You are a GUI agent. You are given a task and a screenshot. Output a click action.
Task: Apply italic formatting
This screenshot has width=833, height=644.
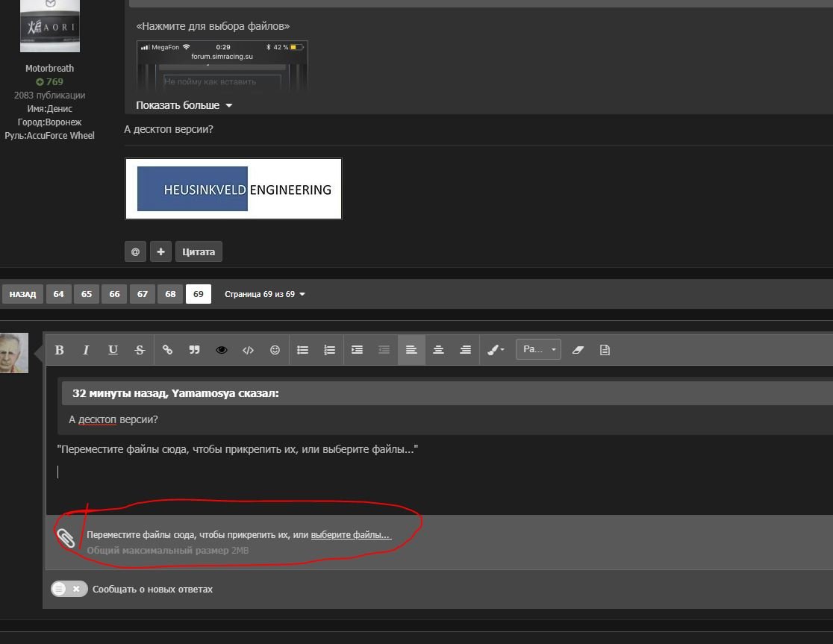(x=86, y=350)
